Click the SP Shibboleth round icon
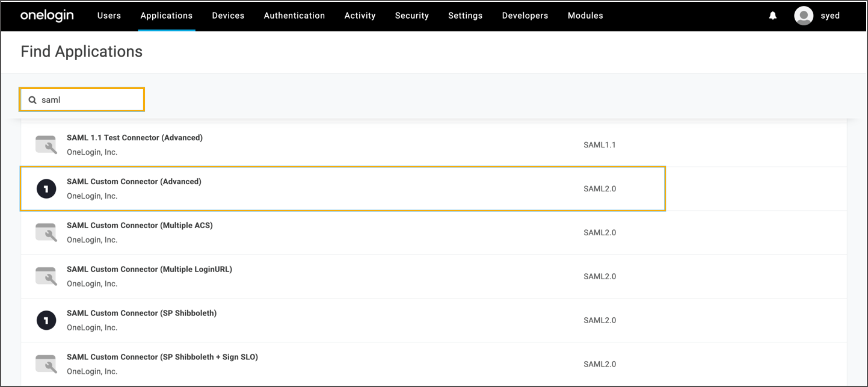868x387 pixels. (x=46, y=321)
